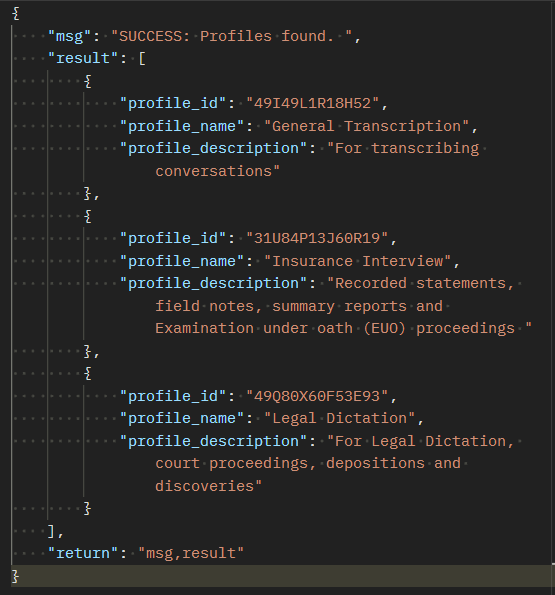This screenshot has width=555, height=595.
Task: Select the "Legal Dictation" profile name value
Action: point(340,418)
